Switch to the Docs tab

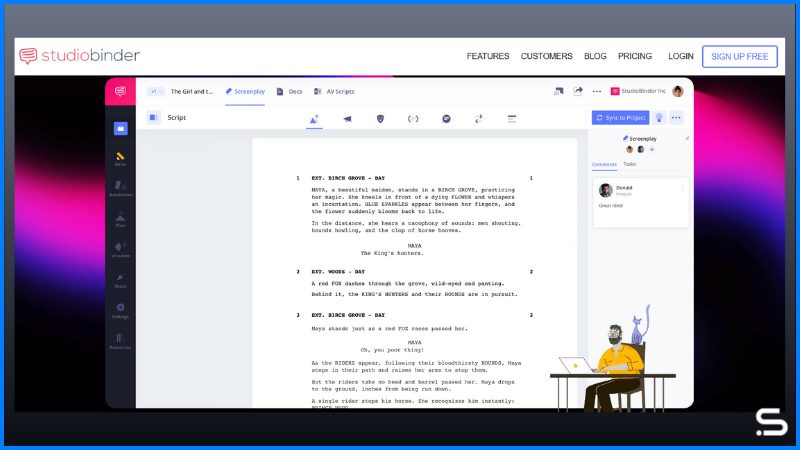pos(289,91)
